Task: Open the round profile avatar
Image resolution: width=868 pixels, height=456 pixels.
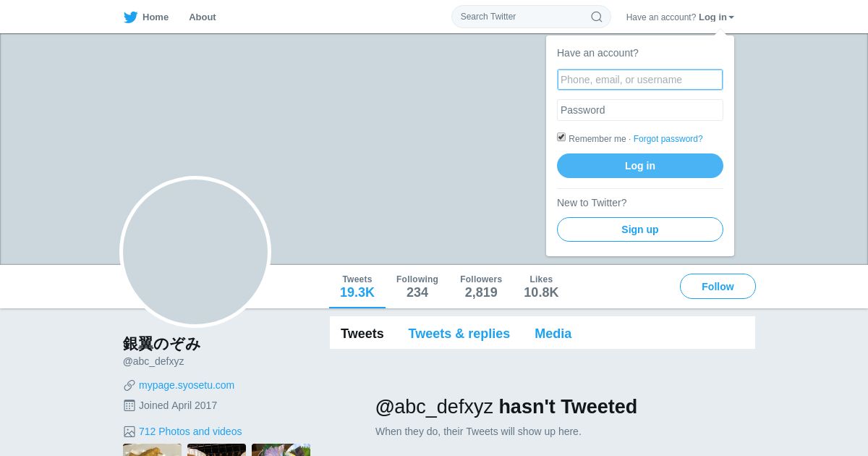Action: tap(195, 252)
